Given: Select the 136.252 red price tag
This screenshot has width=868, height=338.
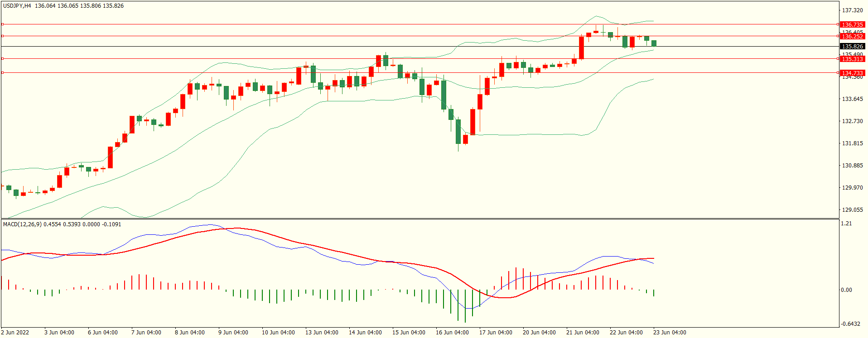Looking at the screenshot, I should pyautogui.click(x=852, y=37).
